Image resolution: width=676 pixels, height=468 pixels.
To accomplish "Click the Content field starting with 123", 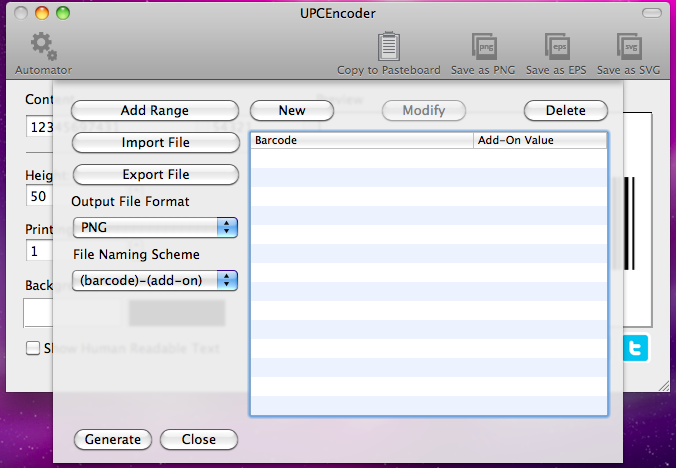I will click(x=40, y=126).
